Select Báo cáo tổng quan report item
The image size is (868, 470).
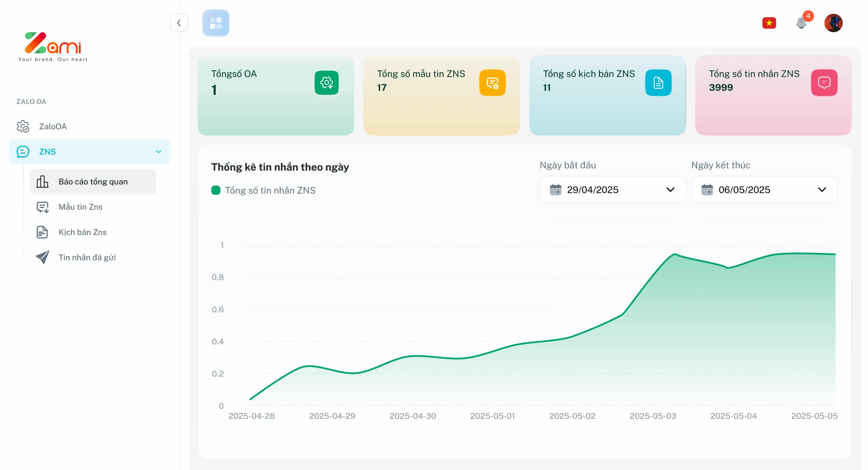coord(93,182)
